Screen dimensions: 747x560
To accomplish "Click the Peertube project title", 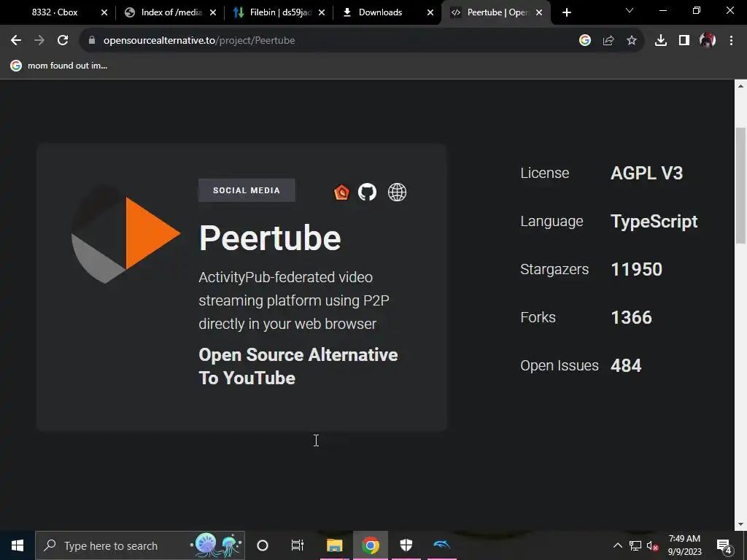I will click(x=270, y=238).
